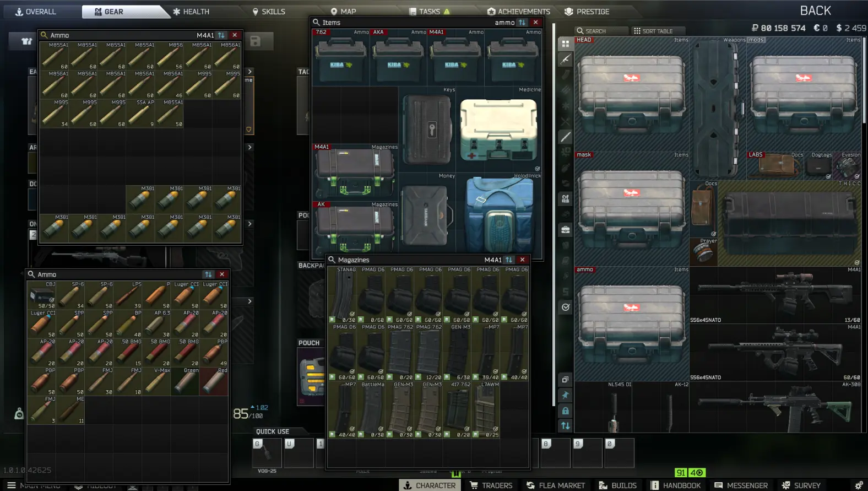Viewport: 868px width, 491px height.
Task: Select the Medicine case in Items window
Action: click(x=499, y=129)
